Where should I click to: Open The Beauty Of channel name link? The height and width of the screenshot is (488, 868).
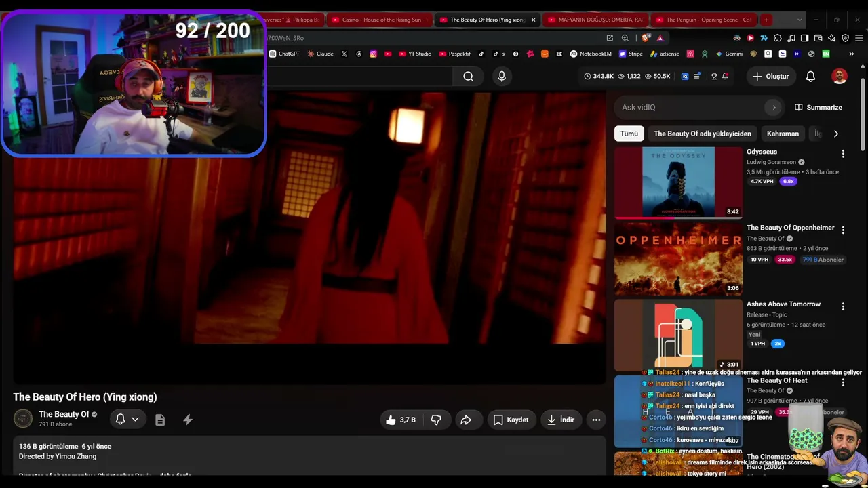(64, 414)
